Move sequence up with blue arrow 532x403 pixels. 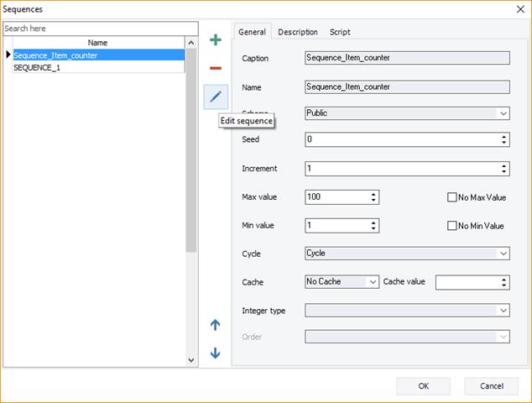215,325
